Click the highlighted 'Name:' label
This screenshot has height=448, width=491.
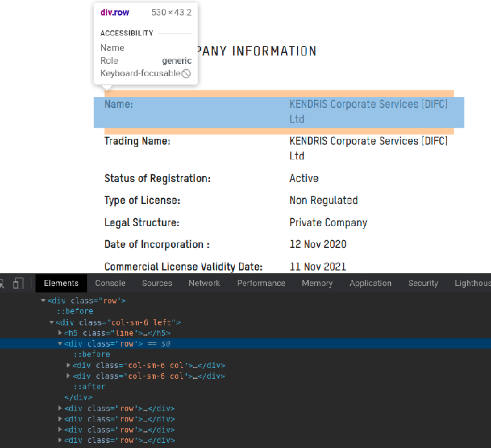tap(119, 104)
